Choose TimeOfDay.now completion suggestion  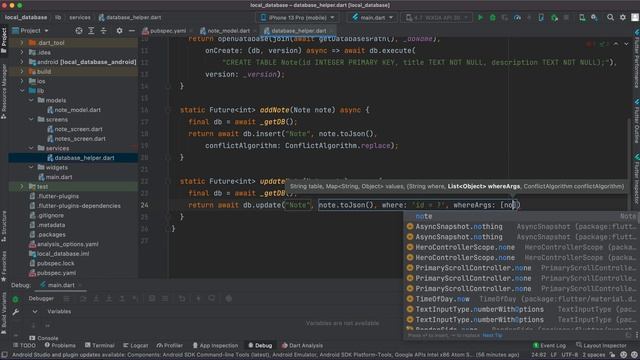(520, 299)
